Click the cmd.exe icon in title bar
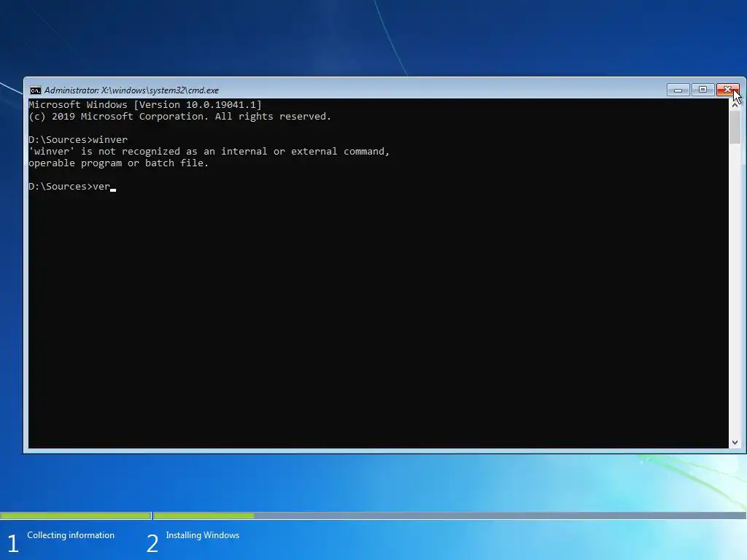The height and width of the screenshot is (560, 747). tap(35, 90)
